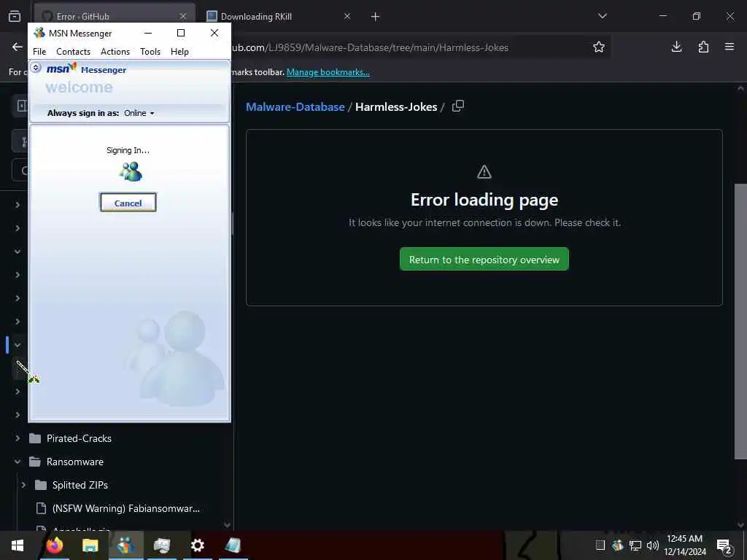747x560 pixels.
Task: Click the file icon beside NSFW Warning Fabiansomwar
Action: [41, 508]
